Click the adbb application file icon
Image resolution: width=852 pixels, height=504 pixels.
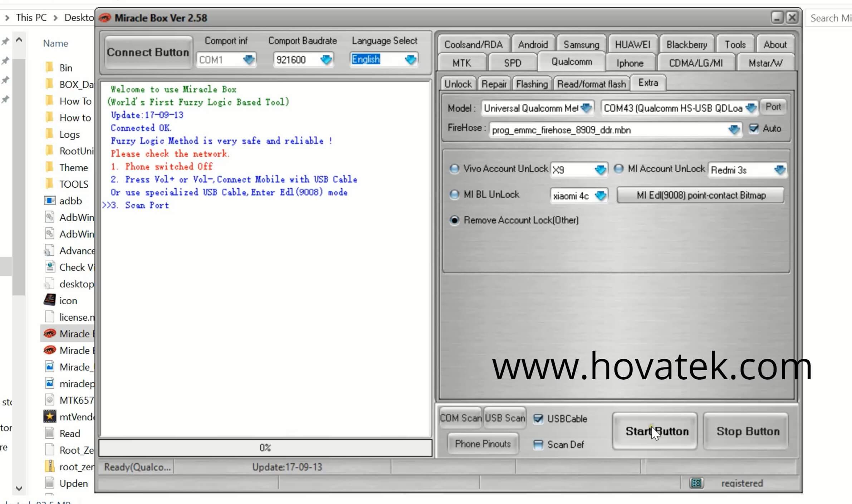coord(50,201)
